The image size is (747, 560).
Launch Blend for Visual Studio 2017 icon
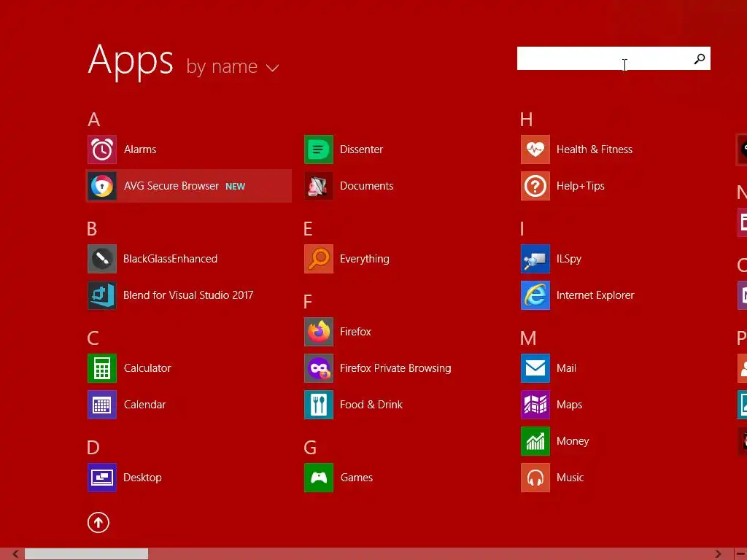point(102,295)
